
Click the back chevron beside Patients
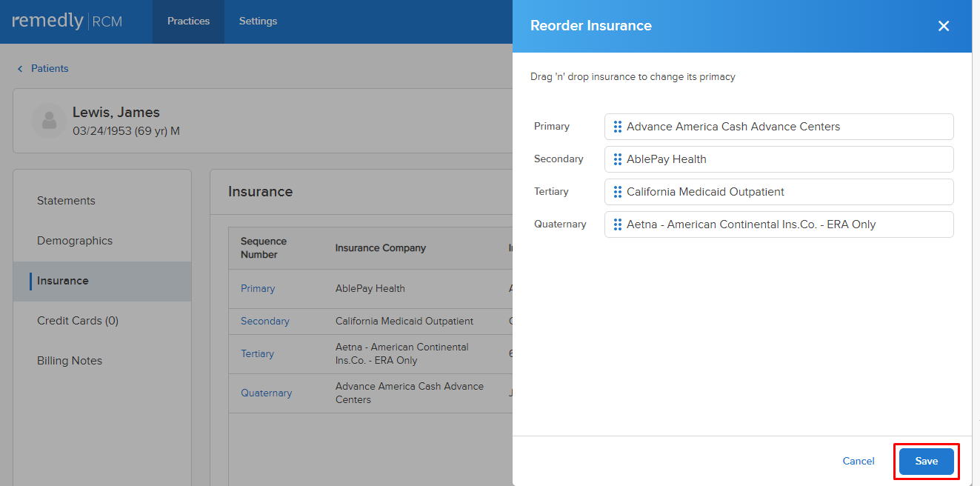20,69
